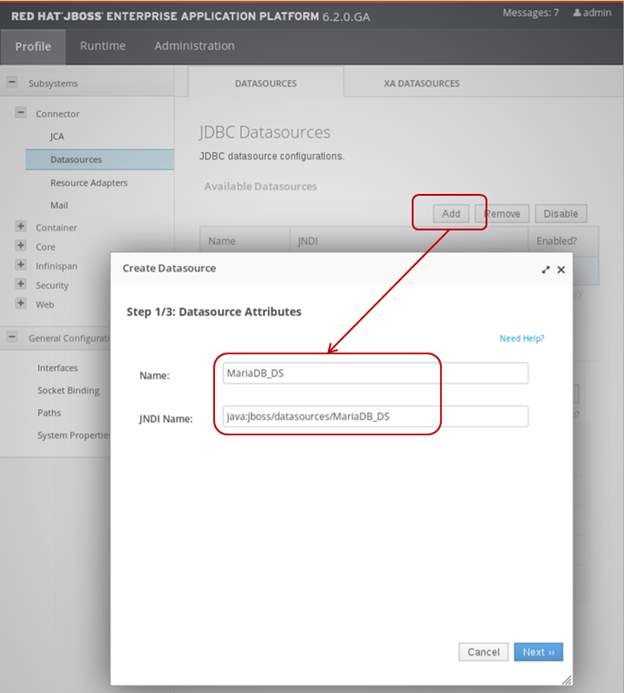This screenshot has width=624, height=693.
Task: Select Resource Adapters in sidebar
Action: (x=89, y=183)
